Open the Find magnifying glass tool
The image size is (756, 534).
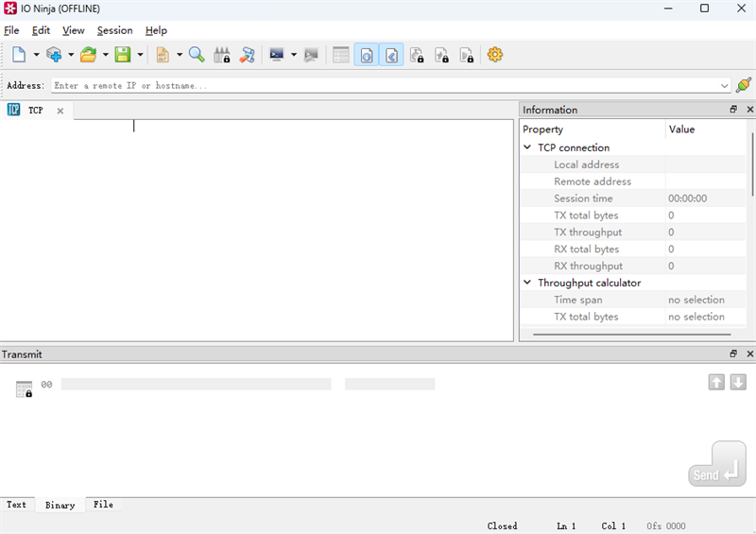point(197,55)
